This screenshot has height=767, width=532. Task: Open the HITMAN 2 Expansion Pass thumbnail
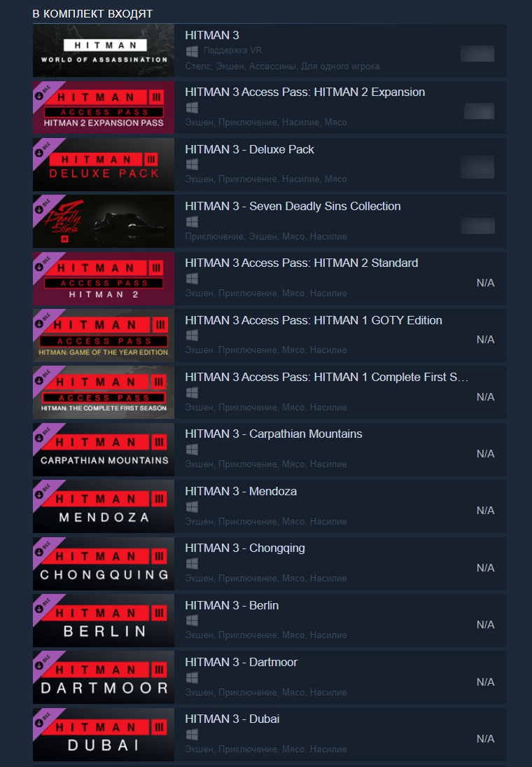(104, 108)
